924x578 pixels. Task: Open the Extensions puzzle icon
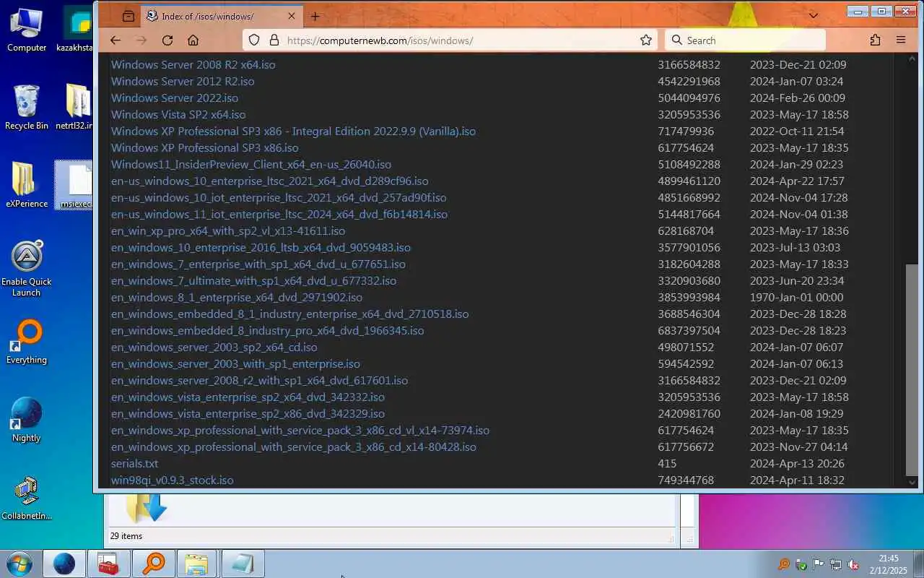[876, 40]
